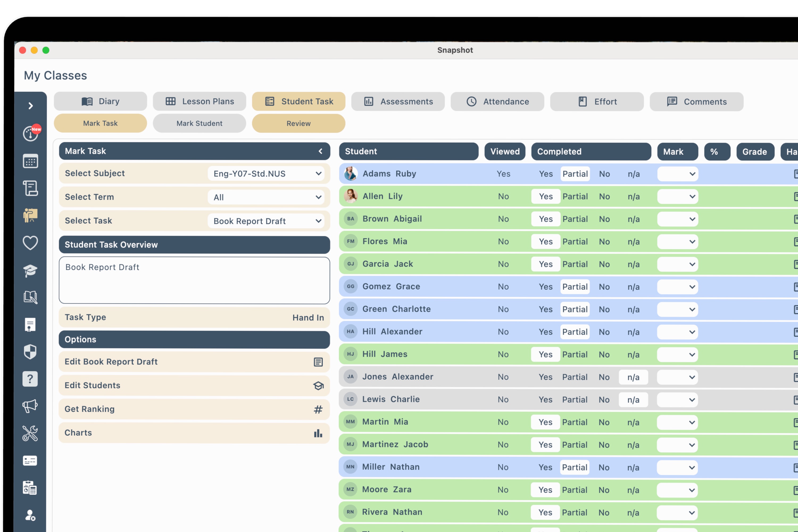Open the sidebar task checklist icon
Image resolution: width=798 pixels, height=532 pixels.
pyautogui.click(x=30, y=188)
